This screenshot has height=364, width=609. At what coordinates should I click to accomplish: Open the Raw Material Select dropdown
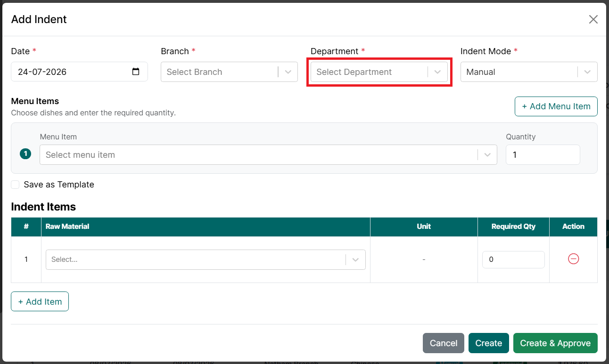coord(206,259)
